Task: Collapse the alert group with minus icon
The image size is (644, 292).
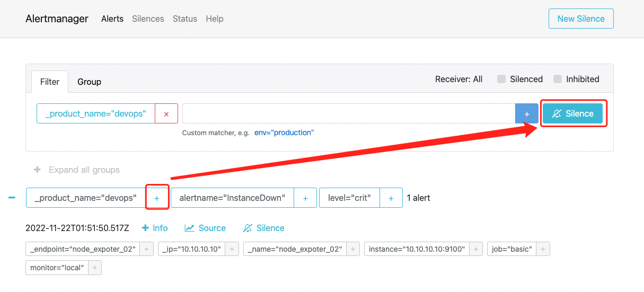Action: tap(12, 198)
